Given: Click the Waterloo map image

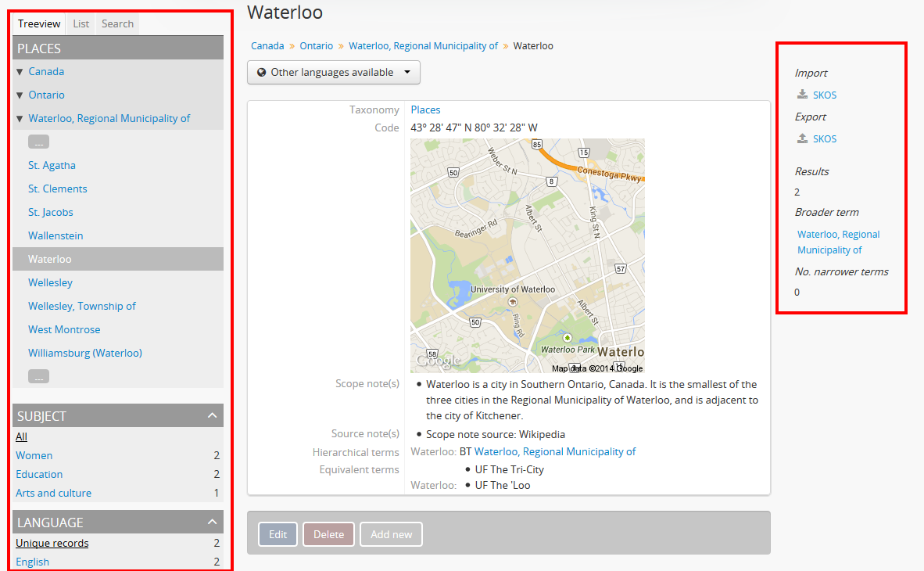Looking at the screenshot, I should (527, 256).
